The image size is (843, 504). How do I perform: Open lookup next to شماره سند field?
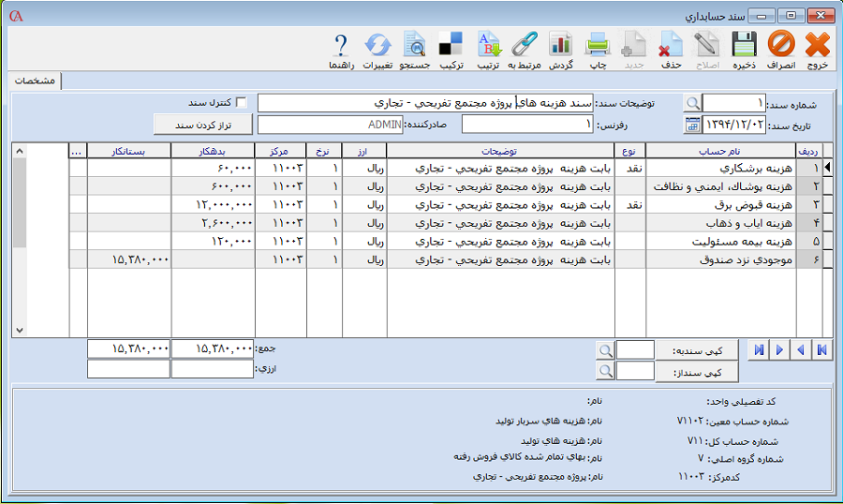click(x=692, y=103)
